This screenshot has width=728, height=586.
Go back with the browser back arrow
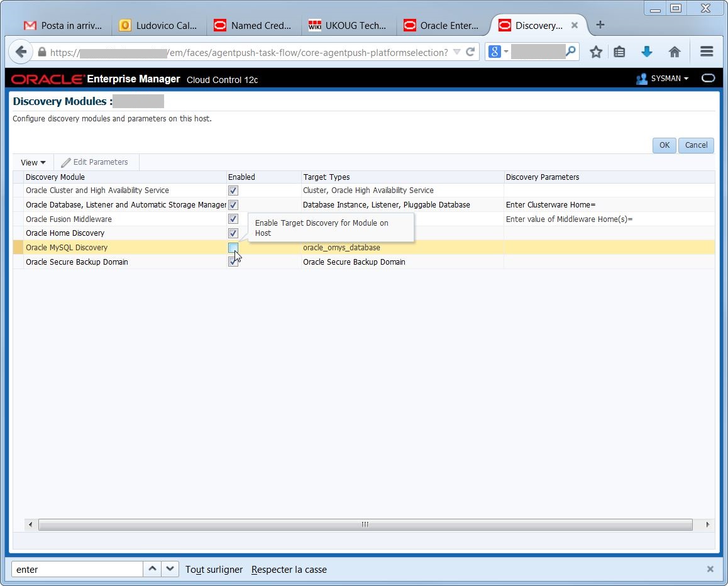[20, 52]
